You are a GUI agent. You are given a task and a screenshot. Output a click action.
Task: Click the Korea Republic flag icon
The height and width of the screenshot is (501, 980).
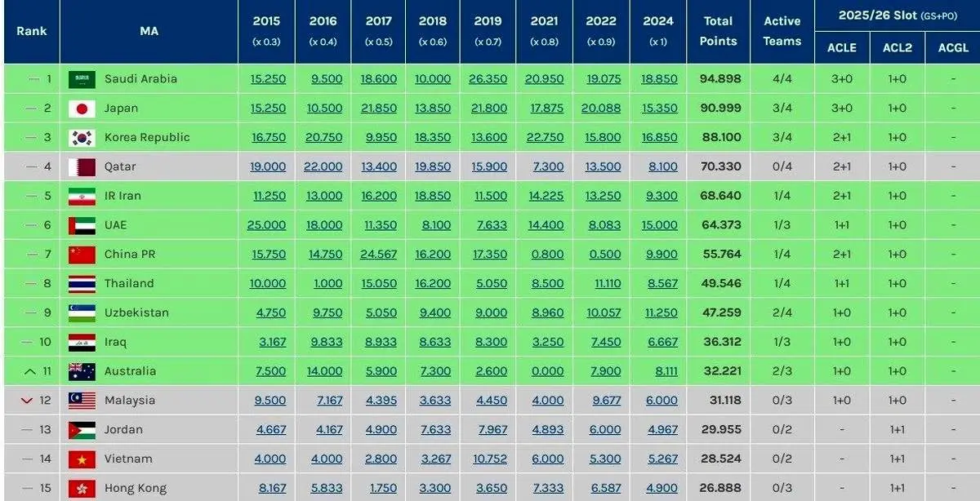(82, 137)
